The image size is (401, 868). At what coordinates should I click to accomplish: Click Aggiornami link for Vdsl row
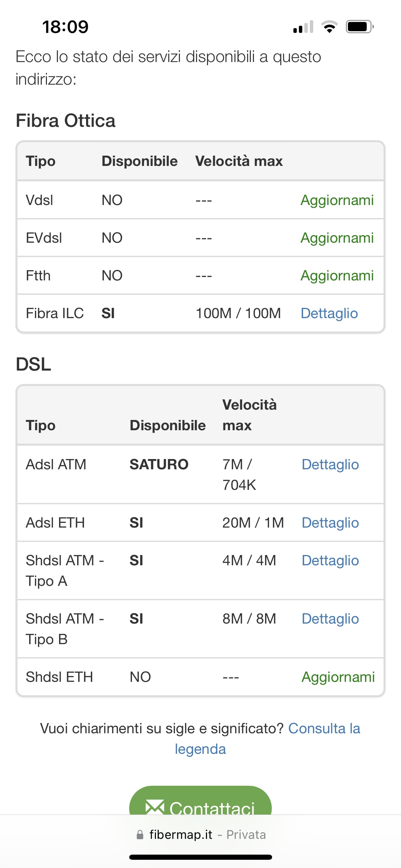(x=337, y=200)
